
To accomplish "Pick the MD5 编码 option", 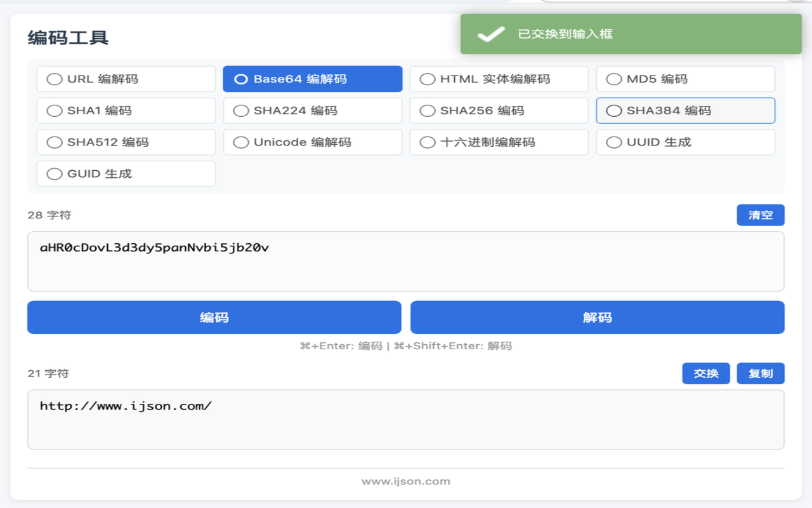I will 686,79.
